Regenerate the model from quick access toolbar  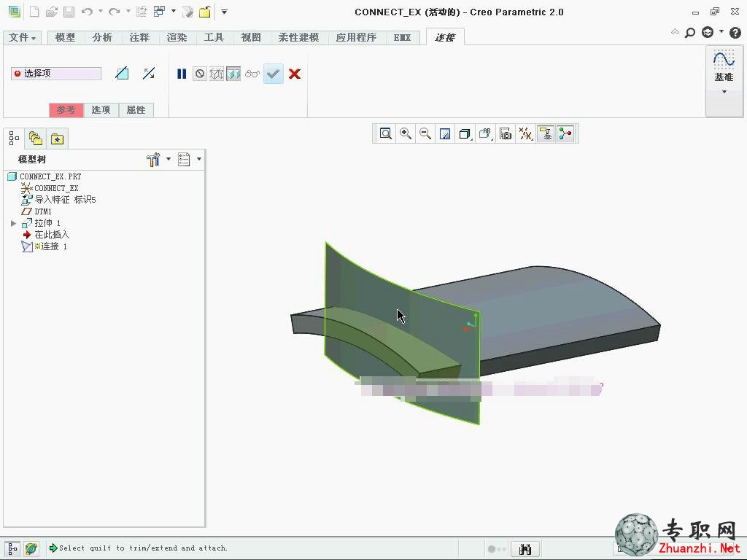(141, 12)
